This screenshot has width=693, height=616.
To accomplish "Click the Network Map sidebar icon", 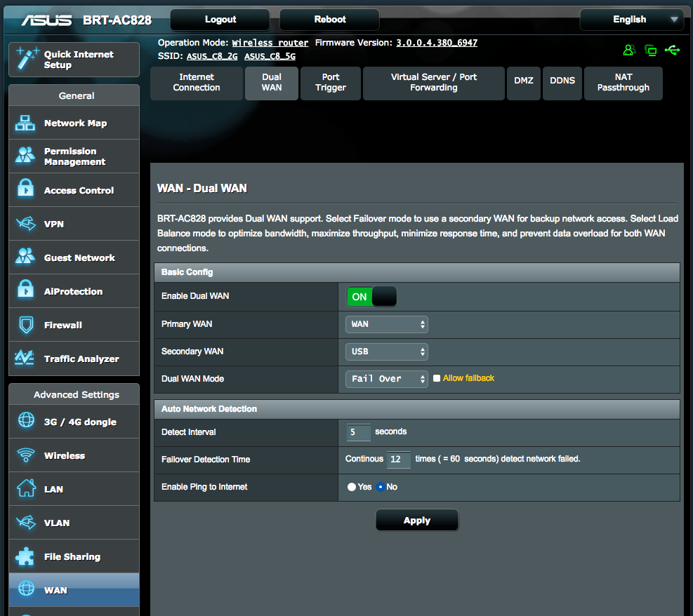I will pyautogui.click(x=25, y=123).
